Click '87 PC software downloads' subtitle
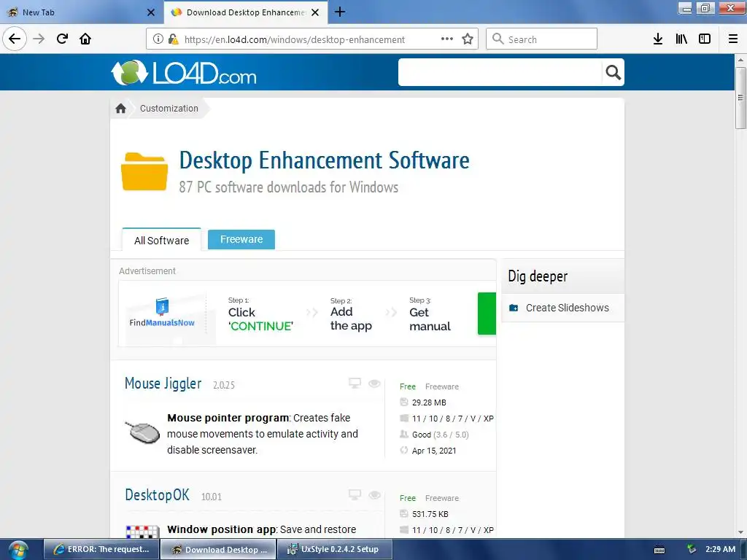Screen dimensions: 747x560 (x=289, y=187)
